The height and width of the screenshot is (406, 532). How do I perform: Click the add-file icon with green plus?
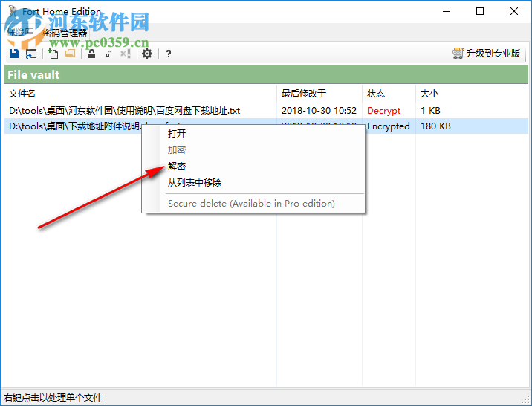click(x=53, y=54)
